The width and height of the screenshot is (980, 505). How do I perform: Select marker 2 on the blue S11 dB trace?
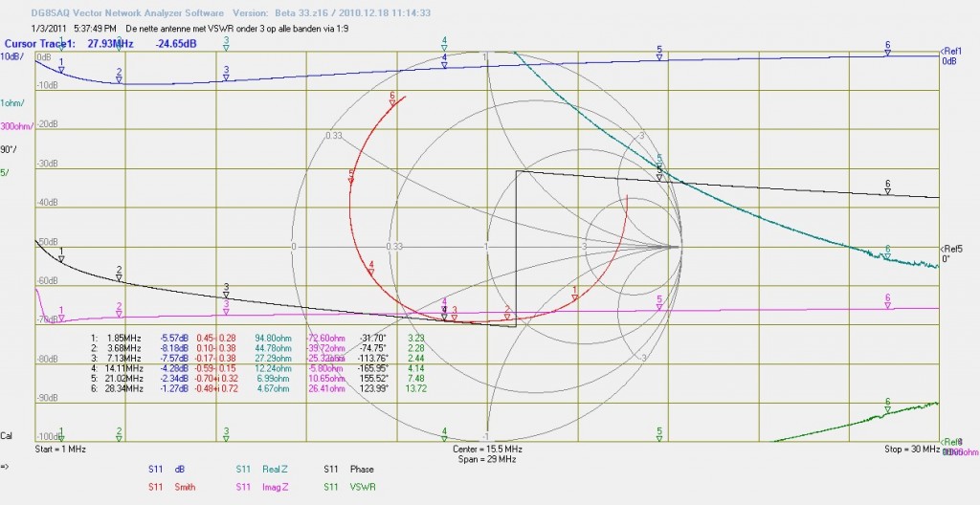pos(119,76)
